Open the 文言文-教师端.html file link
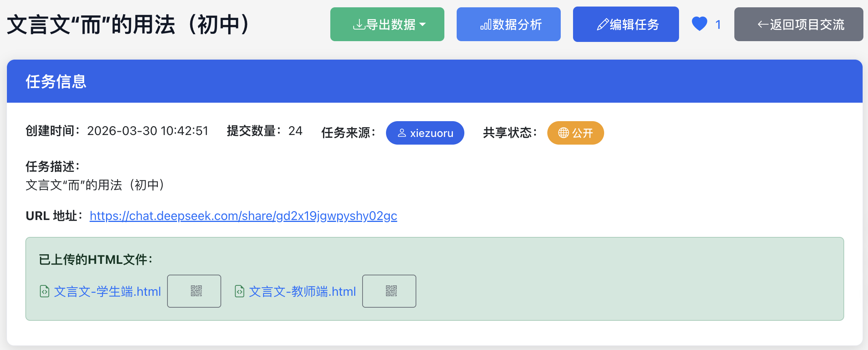 pyautogui.click(x=303, y=292)
